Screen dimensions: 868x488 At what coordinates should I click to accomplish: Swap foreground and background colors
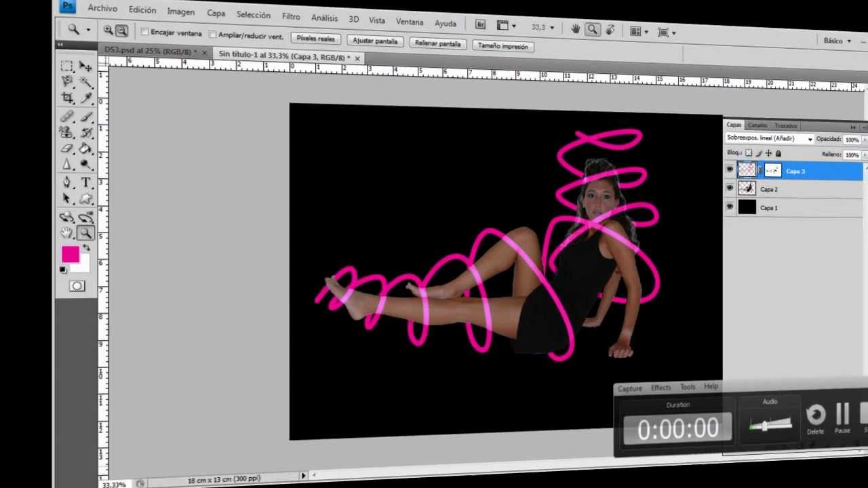[x=85, y=249]
